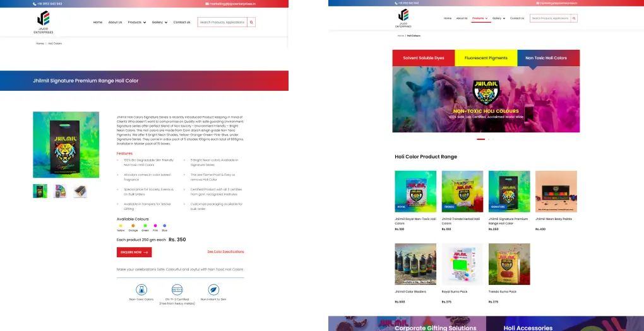Click the phone icon in the right page top bar
644x331 pixels.
[x=396, y=3]
